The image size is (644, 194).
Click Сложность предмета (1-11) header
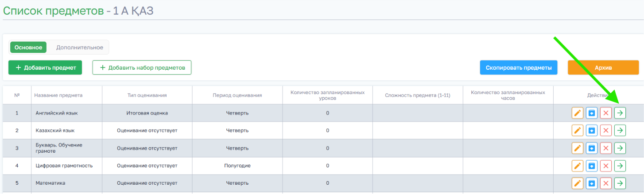418,95
